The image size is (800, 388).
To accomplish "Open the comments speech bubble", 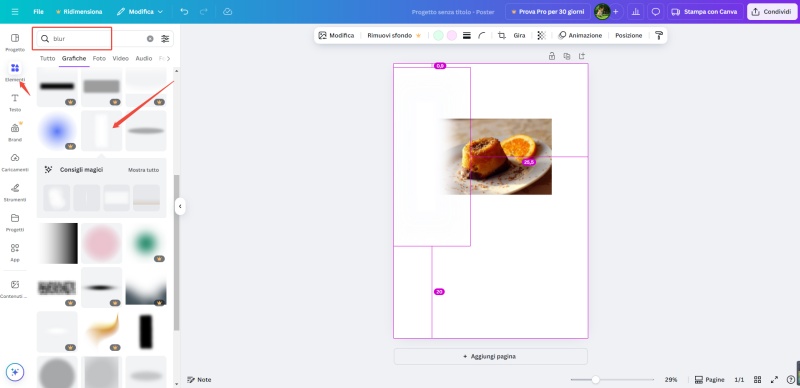I will point(656,11).
